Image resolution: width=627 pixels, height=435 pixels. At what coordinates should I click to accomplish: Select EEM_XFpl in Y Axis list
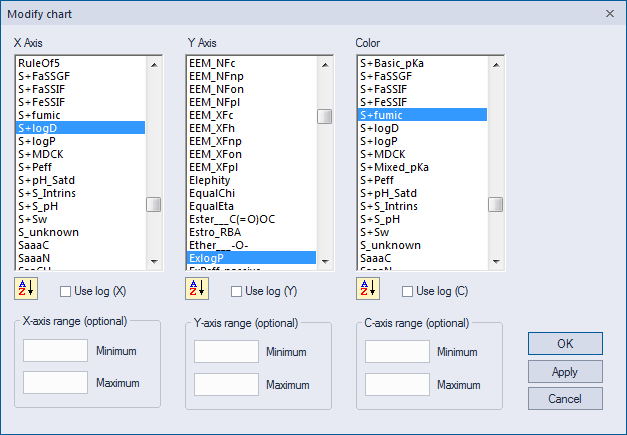(252, 167)
